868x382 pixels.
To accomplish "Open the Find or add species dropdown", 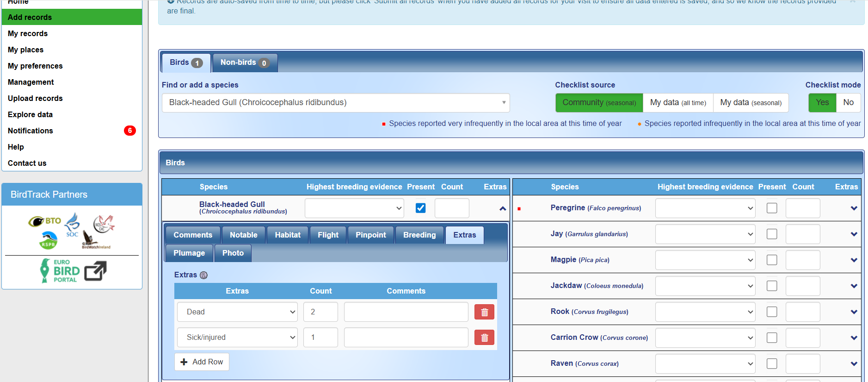I will coord(336,103).
